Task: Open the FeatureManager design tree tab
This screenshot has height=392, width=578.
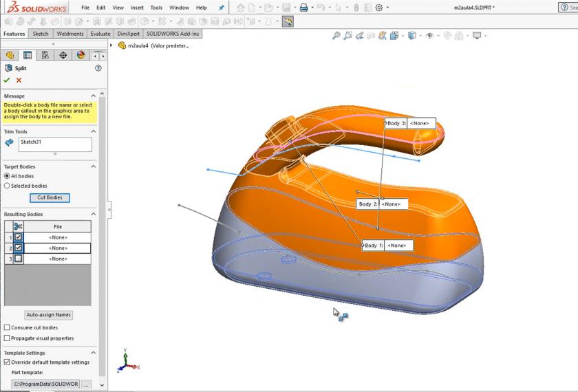Action: (x=10, y=55)
